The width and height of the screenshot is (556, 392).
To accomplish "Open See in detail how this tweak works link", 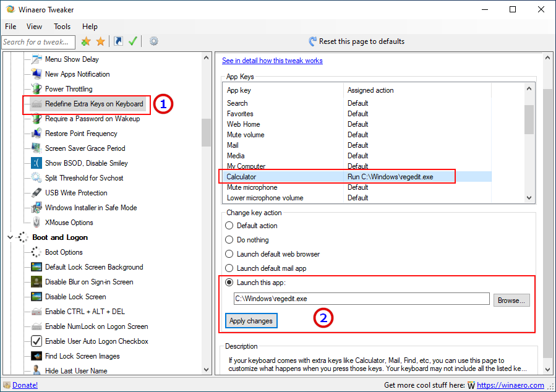I will coord(272,61).
